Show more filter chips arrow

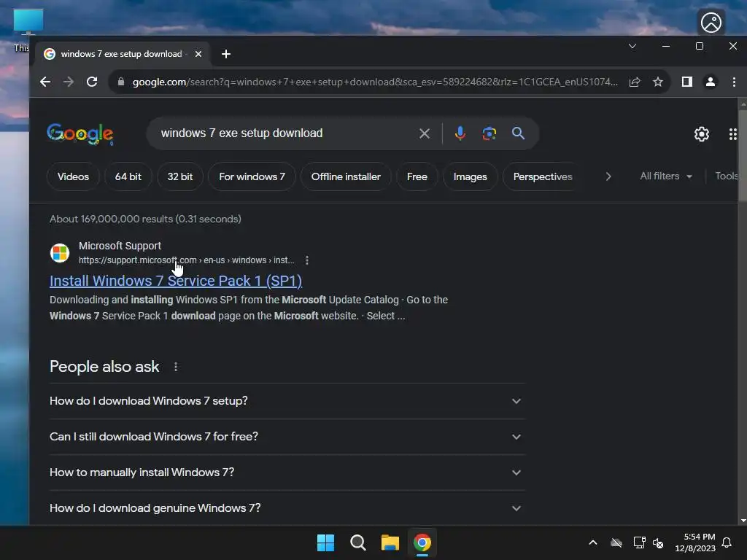click(x=608, y=176)
